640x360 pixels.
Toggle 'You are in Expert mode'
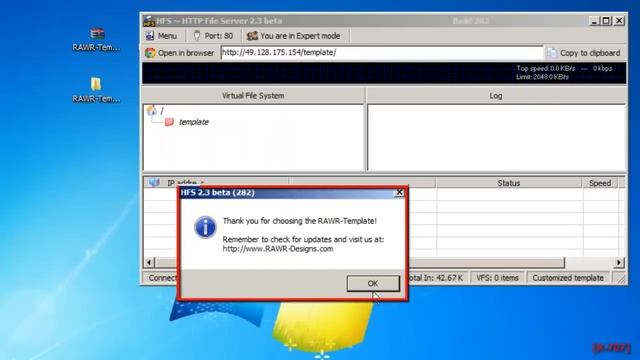pos(293,36)
